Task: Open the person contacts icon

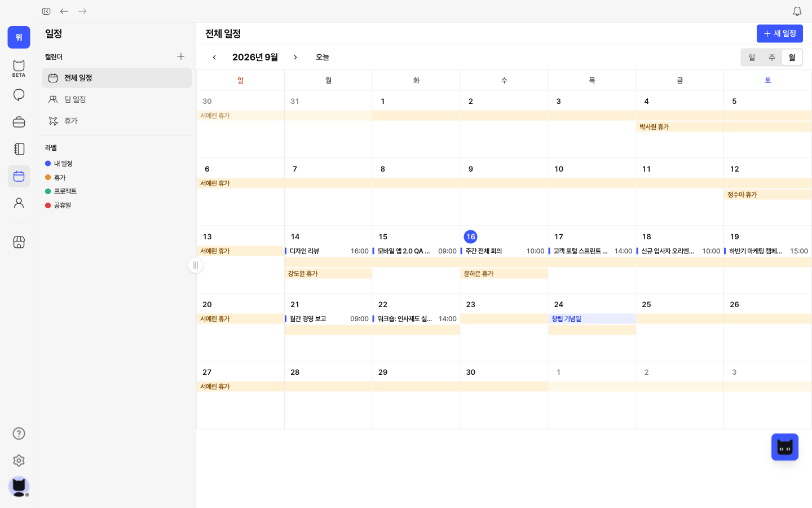Action: pyautogui.click(x=19, y=203)
